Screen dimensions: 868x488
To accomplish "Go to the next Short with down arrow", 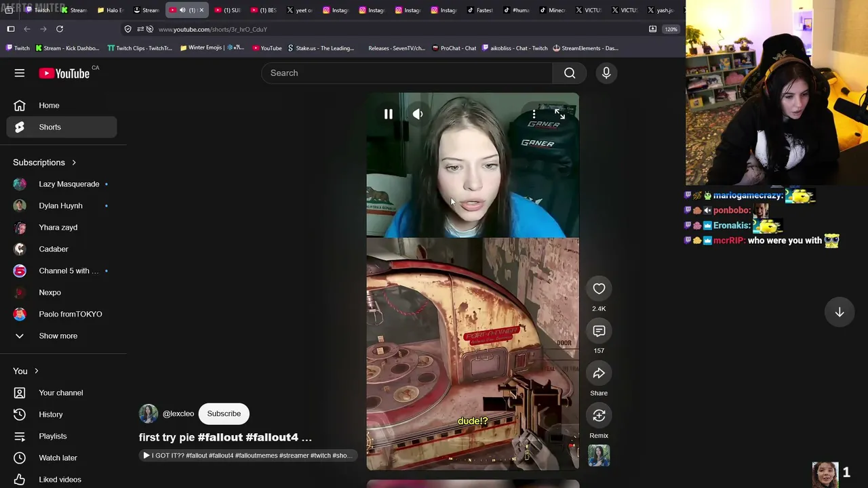I will 840,312.
